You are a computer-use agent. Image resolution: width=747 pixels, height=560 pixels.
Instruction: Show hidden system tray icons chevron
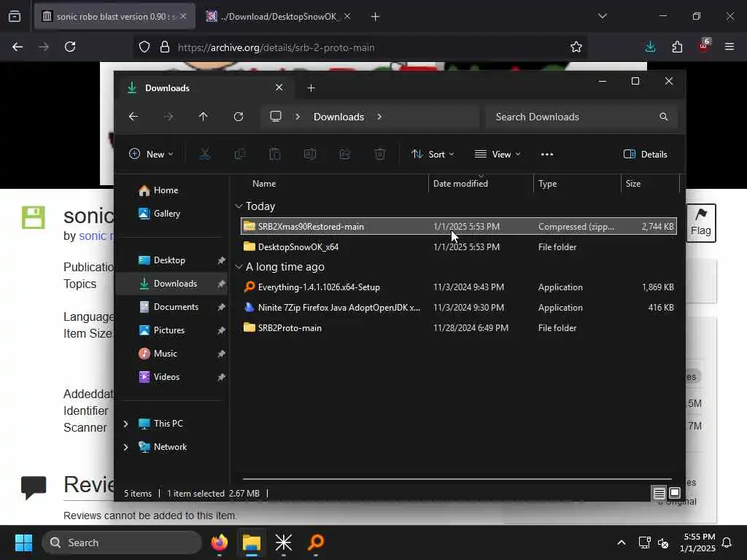[x=622, y=542]
